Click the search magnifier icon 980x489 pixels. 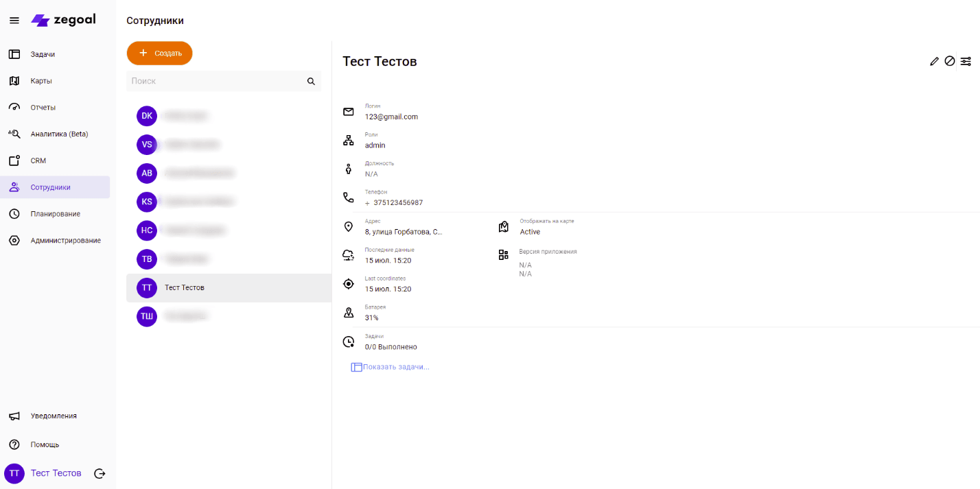(x=311, y=81)
